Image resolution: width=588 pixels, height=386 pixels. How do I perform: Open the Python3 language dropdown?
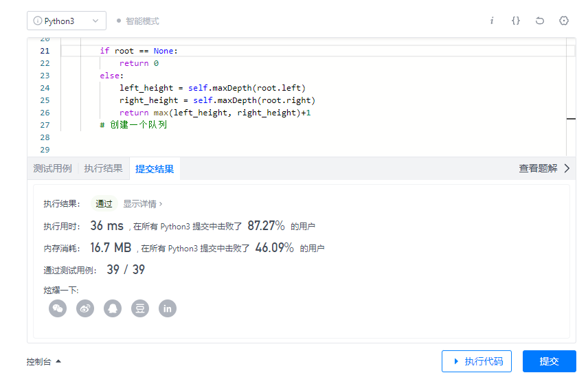click(67, 21)
